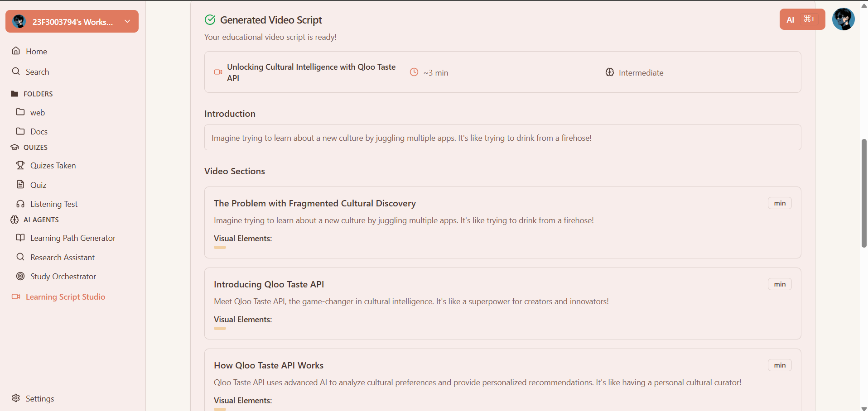Click the min badge on How Qloo Taste API Works card
Image resolution: width=868 pixels, height=411 pixels.
pyautogui.click(x=780, y=365)
